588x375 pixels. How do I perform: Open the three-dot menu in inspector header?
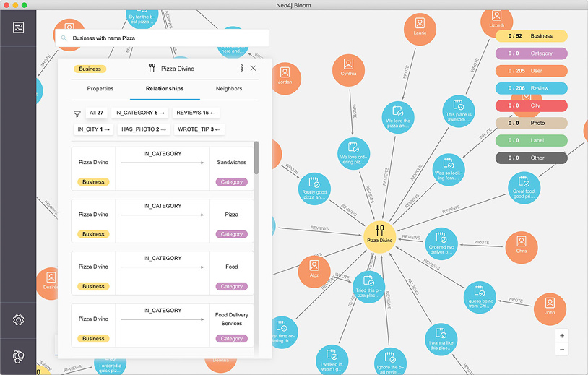pyautogui.click(x=241, y=68)
